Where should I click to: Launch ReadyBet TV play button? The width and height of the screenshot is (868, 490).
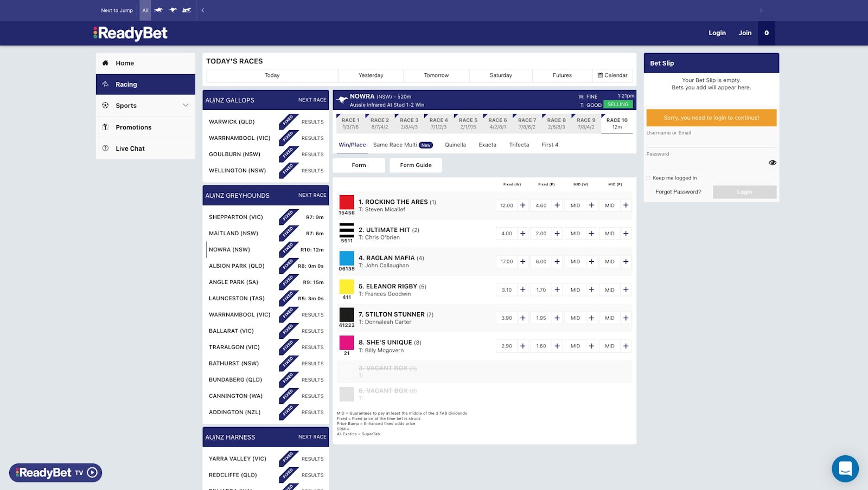click(92, 473)
